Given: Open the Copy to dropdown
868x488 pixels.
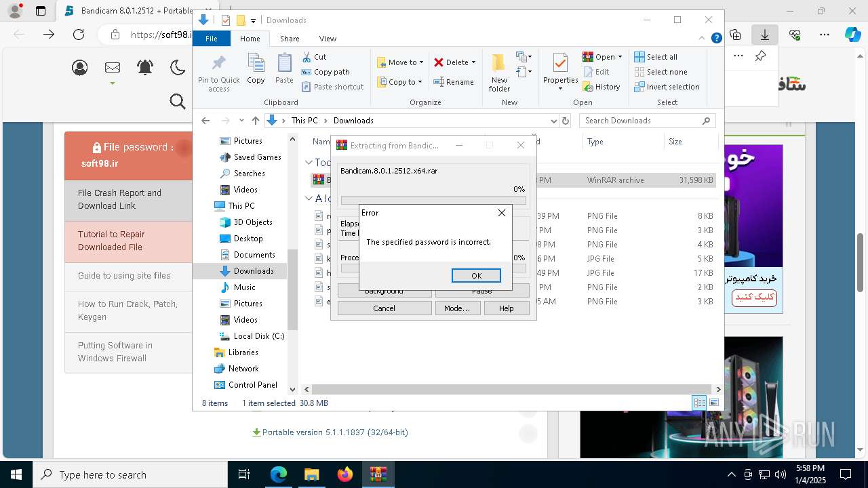Looking at the screenshot, I should point(399,82).
